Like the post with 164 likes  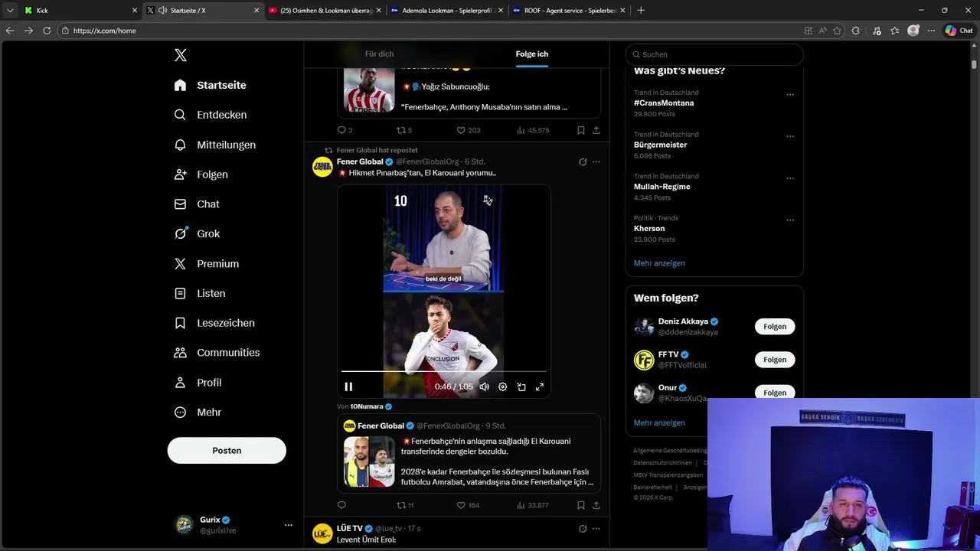click(468, 505)
